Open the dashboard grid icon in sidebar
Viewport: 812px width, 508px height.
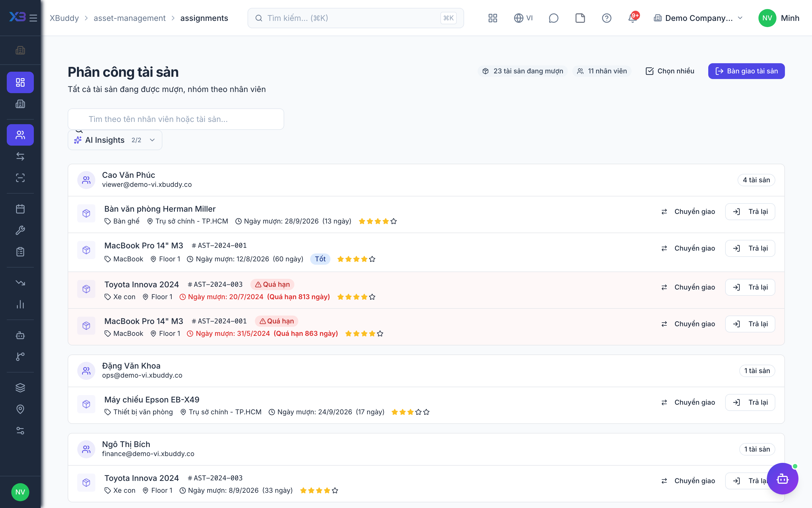click(x=20, y=82)
